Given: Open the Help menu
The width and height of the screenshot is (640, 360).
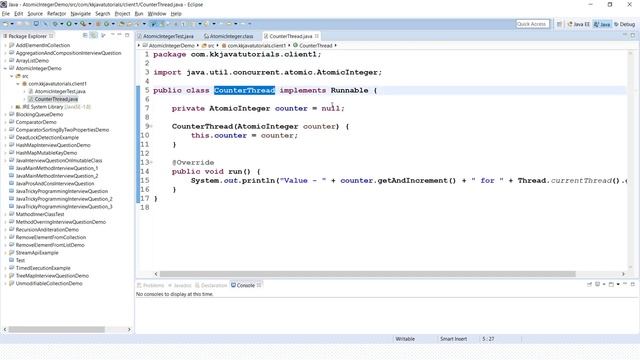Looking at the screenshot, I should 176,13.
